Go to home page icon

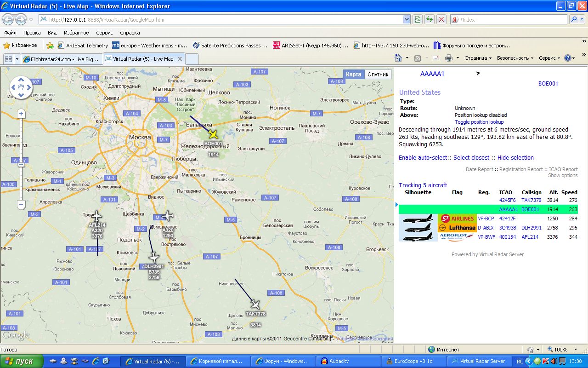click(398, 58)
